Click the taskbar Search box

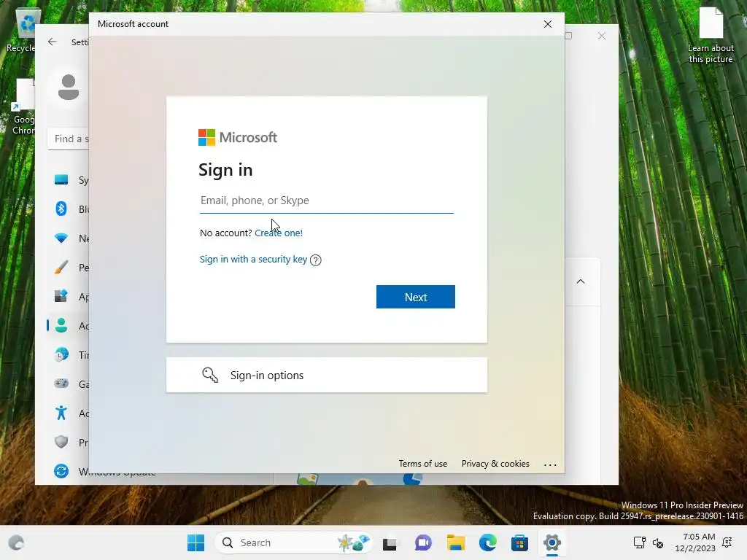click(294, 542)
